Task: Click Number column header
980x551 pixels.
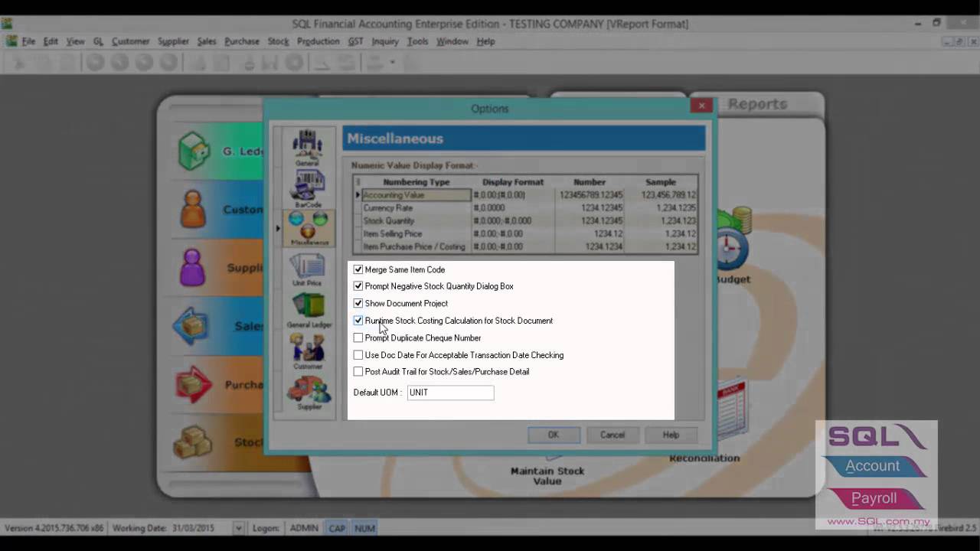Action: (x=590, y=182)
